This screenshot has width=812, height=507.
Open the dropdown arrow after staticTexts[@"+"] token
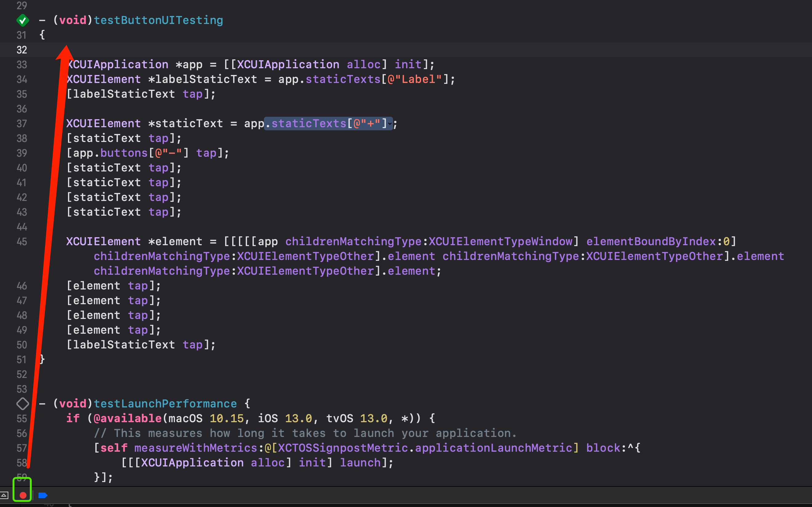pos(390,124)
